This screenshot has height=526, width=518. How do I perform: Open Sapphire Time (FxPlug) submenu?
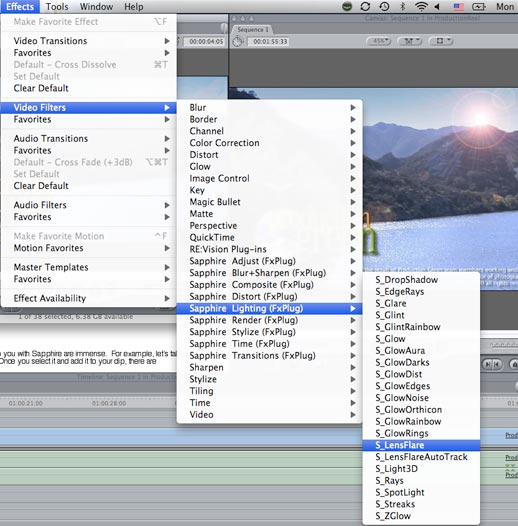[269, 344]
